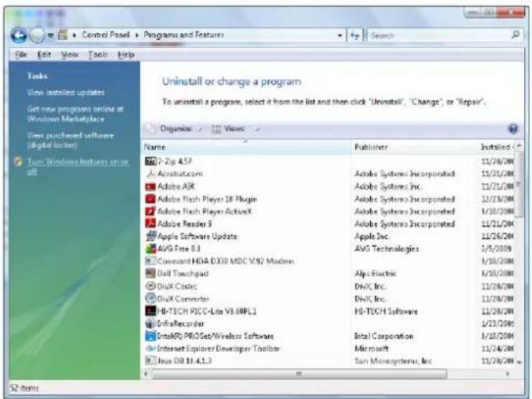Click the DivX Converter icon
532x399 pixels.
(150, 298)
